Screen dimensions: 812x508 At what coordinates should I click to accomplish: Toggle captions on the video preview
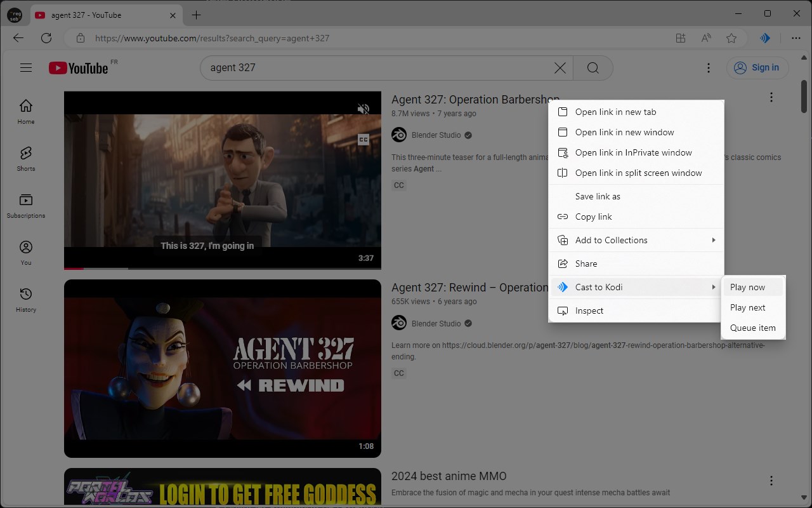(x=363, y=140)
